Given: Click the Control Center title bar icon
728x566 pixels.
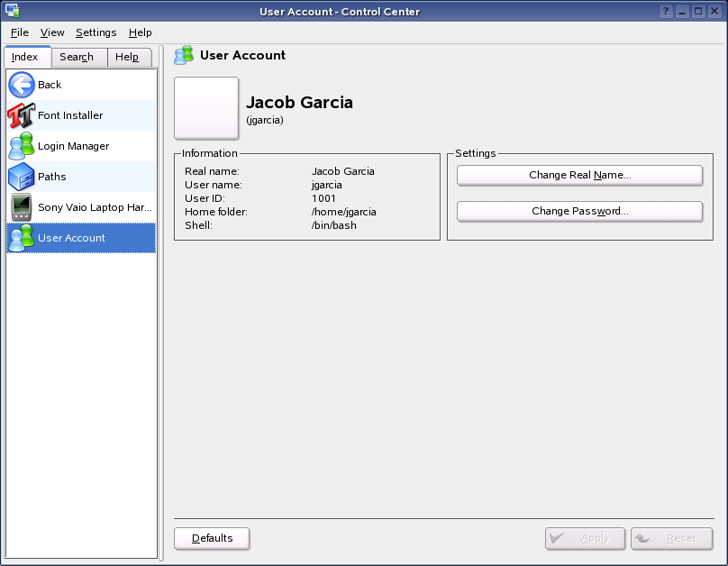Looking at the screenshot, I should (x=13, y=10).
